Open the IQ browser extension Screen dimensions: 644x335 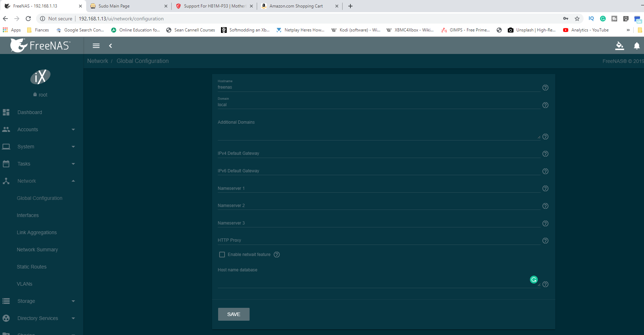pyautogui.click(x=591, y=19)
